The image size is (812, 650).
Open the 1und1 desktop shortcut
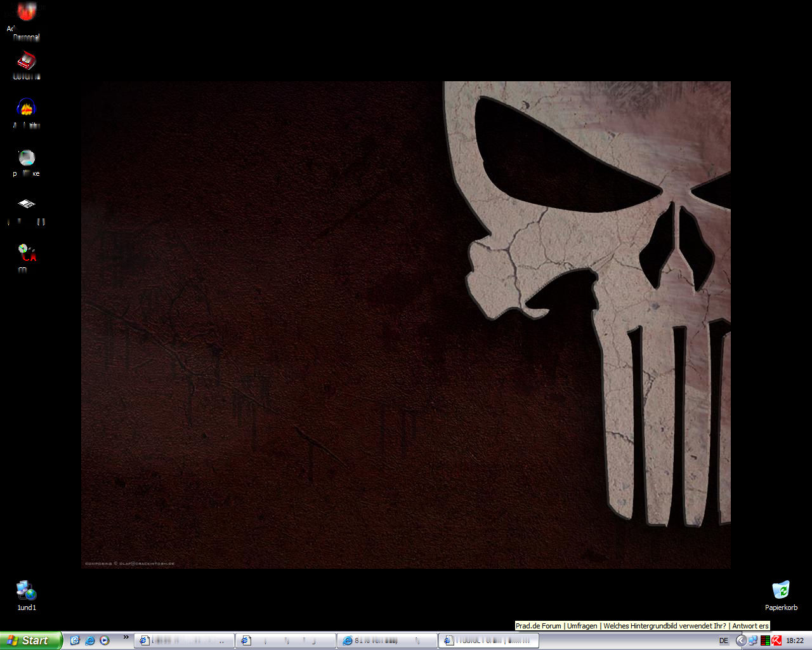(26, 591)
